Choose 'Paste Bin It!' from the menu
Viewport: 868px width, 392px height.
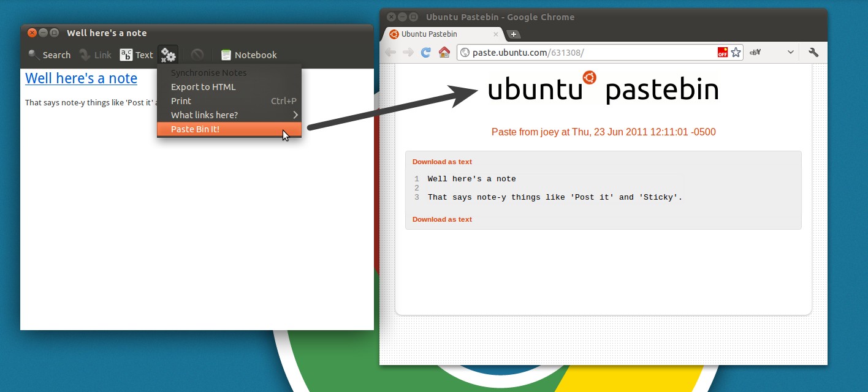click(x=229, y=129)
